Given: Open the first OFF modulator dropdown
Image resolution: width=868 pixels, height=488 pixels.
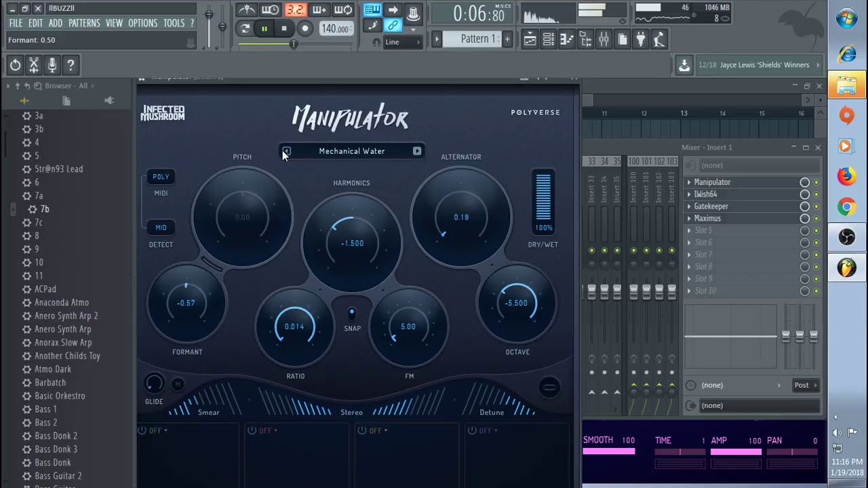Looking at the screenshot, I should (157, 430).
